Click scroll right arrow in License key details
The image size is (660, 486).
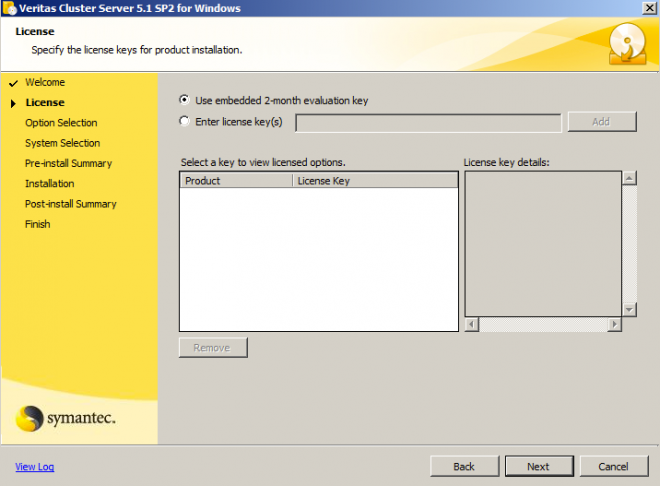point(614,324)
